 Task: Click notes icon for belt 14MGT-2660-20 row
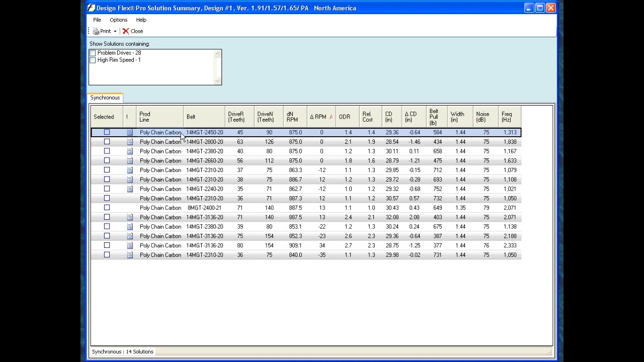(x=130, y=161)
